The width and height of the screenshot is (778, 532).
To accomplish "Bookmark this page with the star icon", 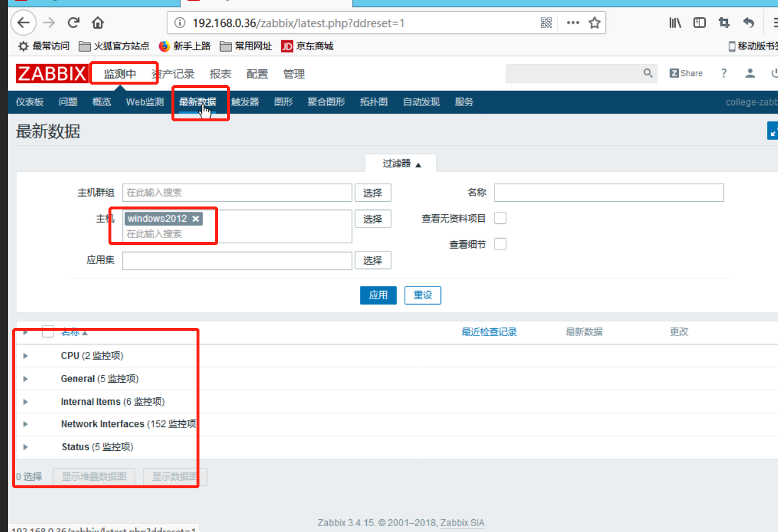I will pyautogui.click(x=594, y=23).
